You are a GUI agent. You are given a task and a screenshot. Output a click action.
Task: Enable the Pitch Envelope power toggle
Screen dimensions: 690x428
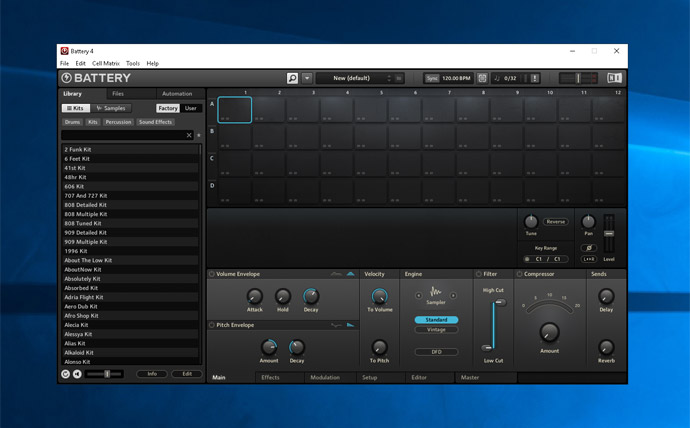[x=212, y=325]
